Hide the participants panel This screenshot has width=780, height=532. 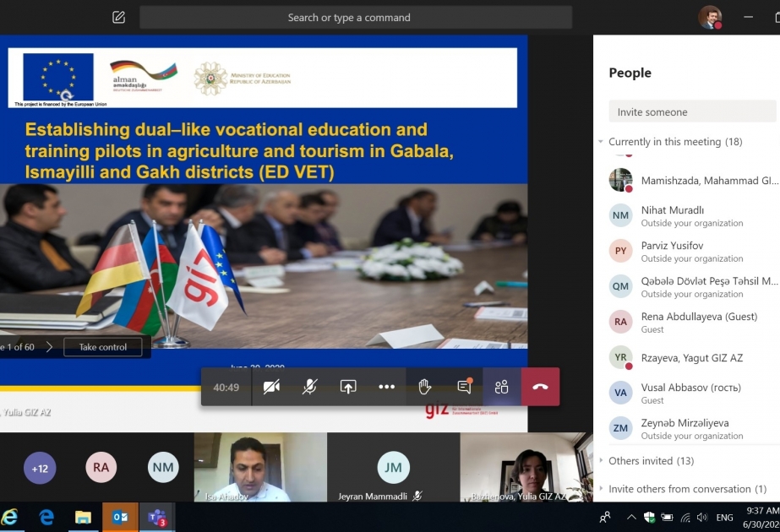tap(501, 387)
